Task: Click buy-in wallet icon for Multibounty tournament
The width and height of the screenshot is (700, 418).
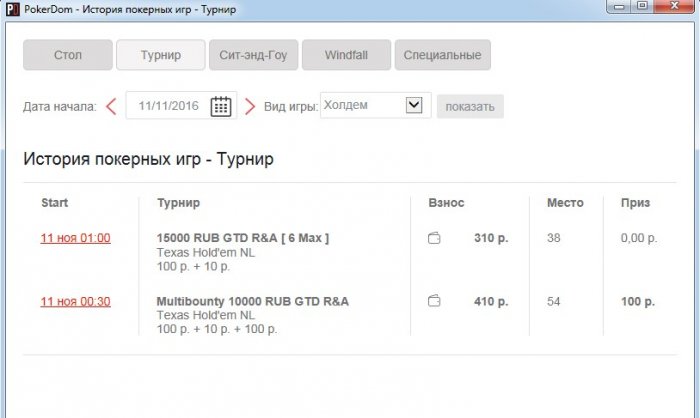Action: point(434,301)
